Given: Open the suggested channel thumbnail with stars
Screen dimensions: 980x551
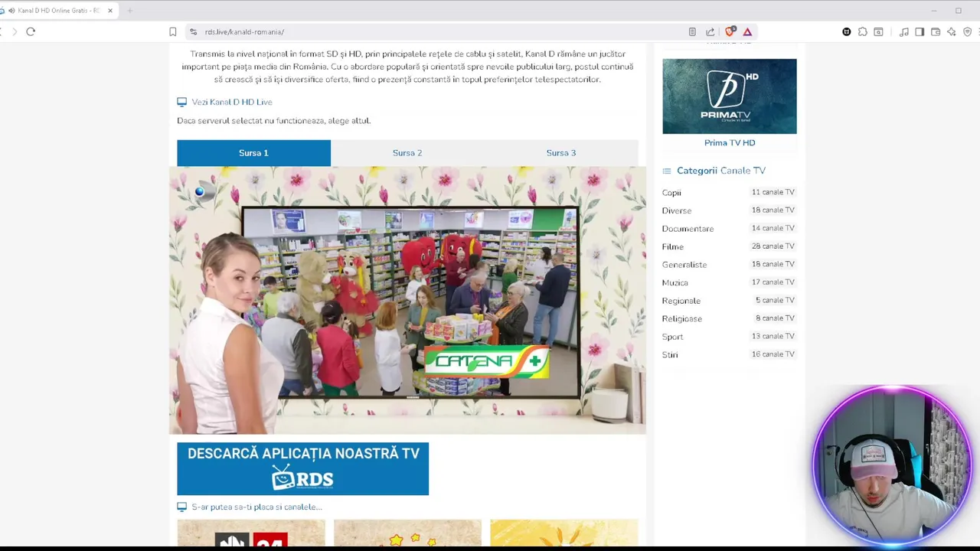Looking at the screenshot, I should [407, 533].
